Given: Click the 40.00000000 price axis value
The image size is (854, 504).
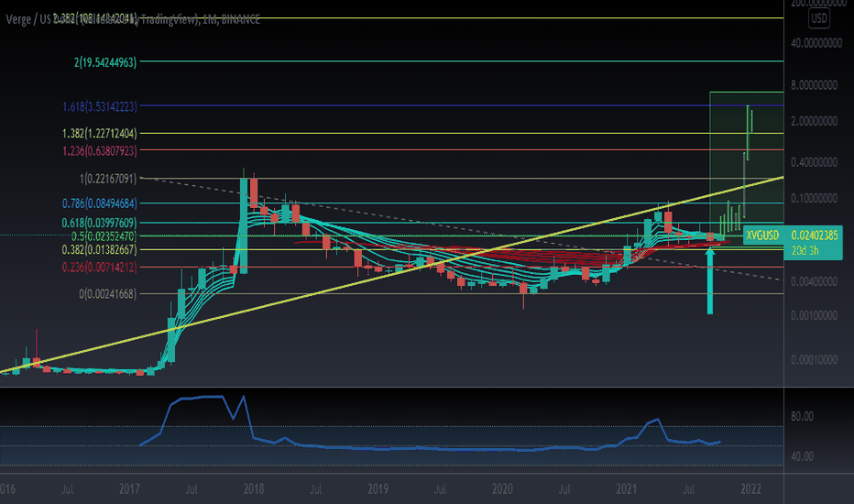Looking at the screenshot, I should pyautogui.click(x=816, y=43).
